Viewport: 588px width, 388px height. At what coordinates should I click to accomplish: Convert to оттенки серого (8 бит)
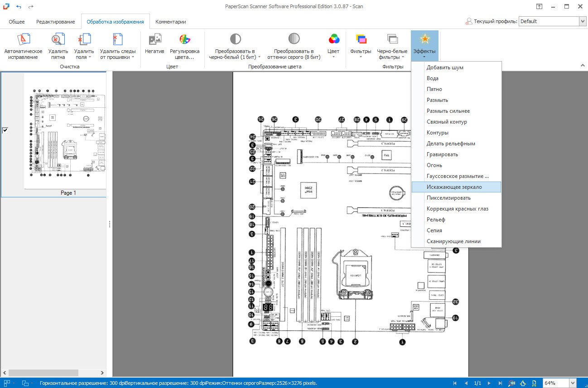click(294, 40)
